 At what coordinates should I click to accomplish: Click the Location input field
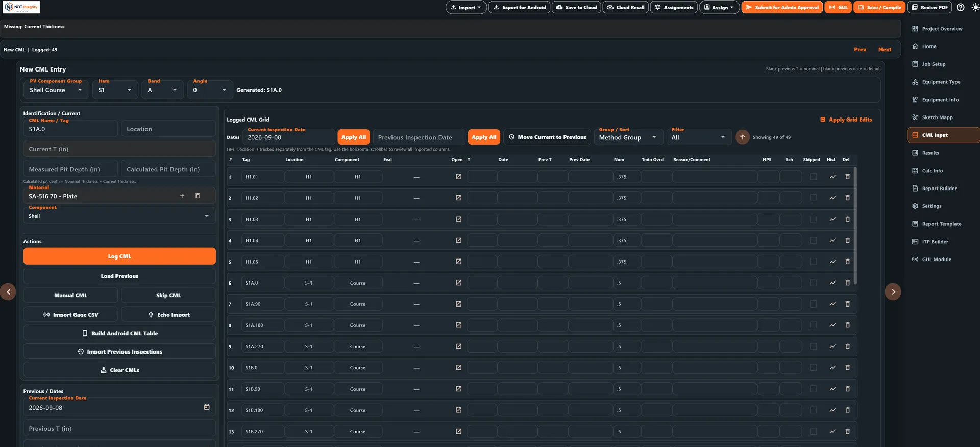pyautogui.click(x=168, y=129)
